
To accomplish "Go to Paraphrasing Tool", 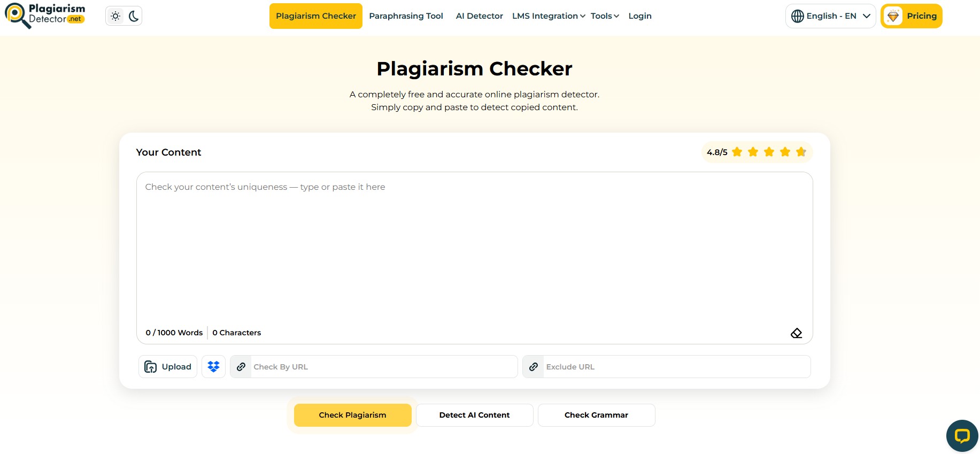I will pyautogui.click(x=406, y=16).
